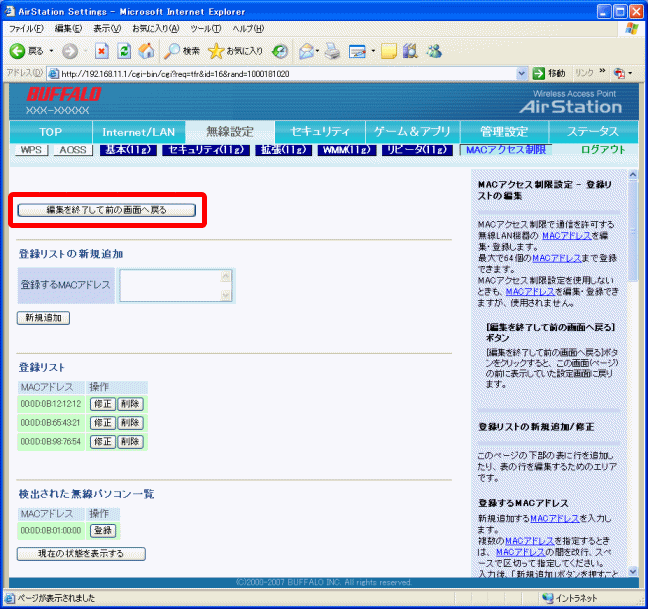The width and height of the screenshot is (648, 609).
Task: Click 登録 for detected MAC 00:0D:0B:01:00:00
Action: [103, 530]
